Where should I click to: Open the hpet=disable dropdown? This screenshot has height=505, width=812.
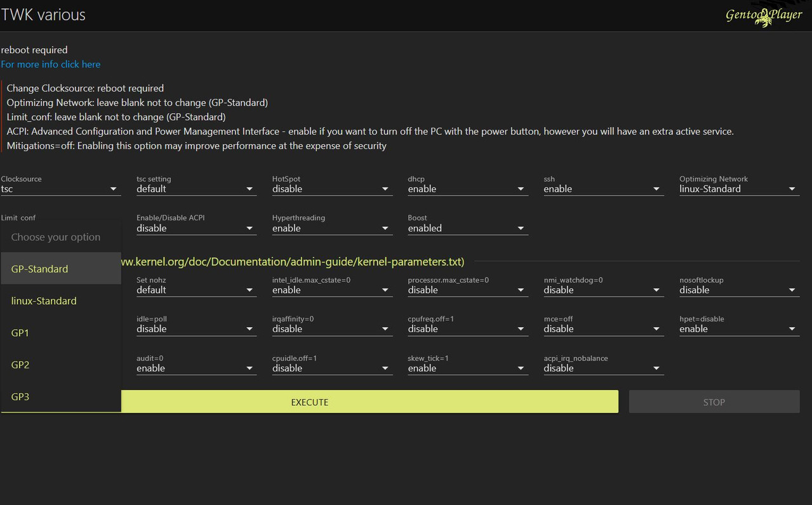[x=739, y=328]
